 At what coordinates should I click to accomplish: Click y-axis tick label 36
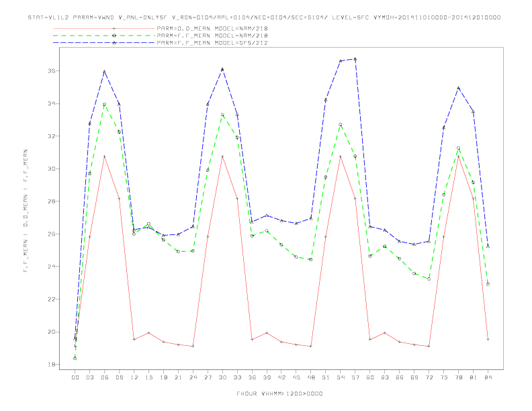tap(53, 71)
